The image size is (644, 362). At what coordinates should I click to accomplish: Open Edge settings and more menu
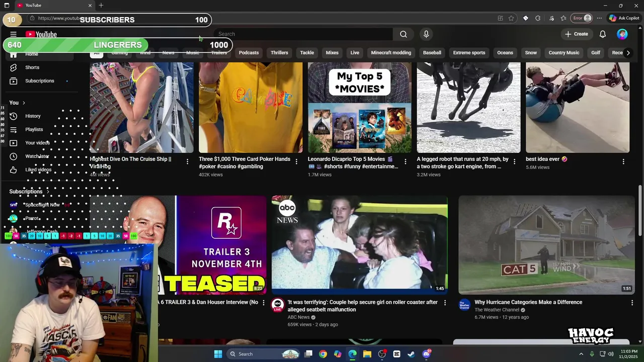click(x=599, y=18)
